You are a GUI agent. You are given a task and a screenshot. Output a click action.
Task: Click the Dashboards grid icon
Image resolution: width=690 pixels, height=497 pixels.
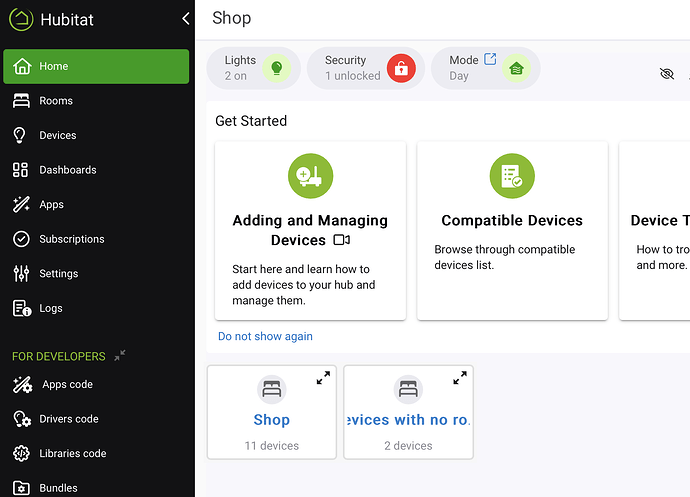pyautogui.click(x=20, y=170)
